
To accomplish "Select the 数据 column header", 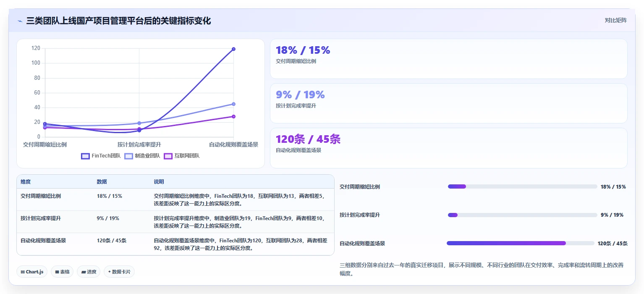I will pos(102,182).
